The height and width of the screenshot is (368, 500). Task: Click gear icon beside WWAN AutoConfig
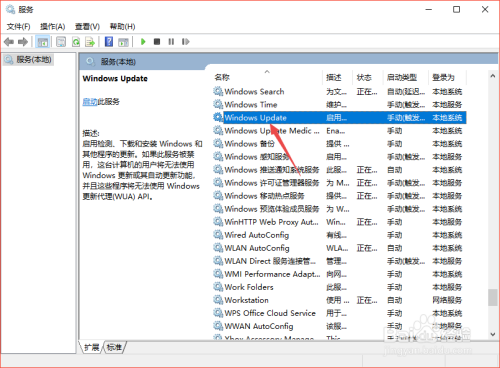pos(218,326)
